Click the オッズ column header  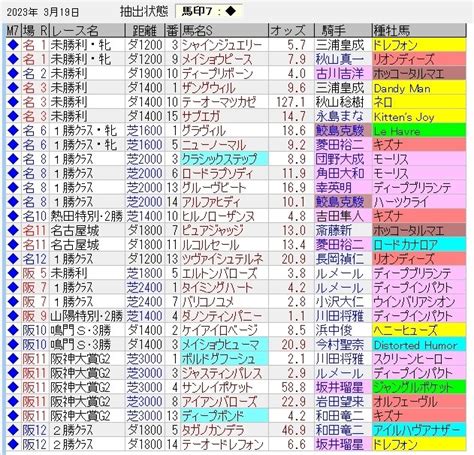[x=291, y=31]
